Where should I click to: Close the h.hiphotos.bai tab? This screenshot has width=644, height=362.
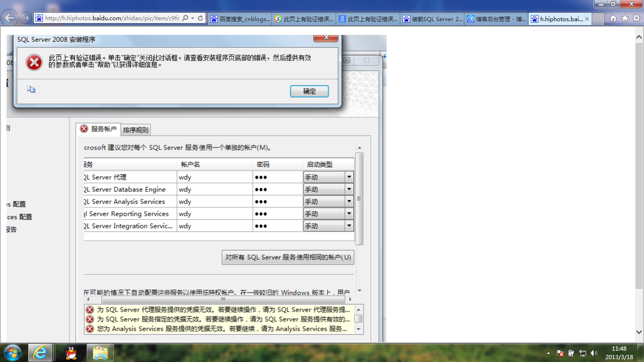coord(586,19)
